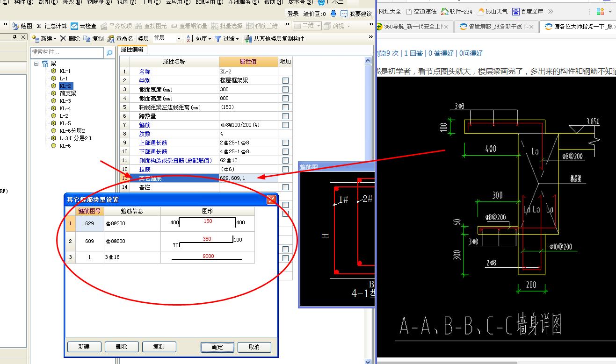Viewport: 616px width, 364px height.
Task: Open the 新建 dropdown arrow in toolbar
Action: tap(55, 39)
